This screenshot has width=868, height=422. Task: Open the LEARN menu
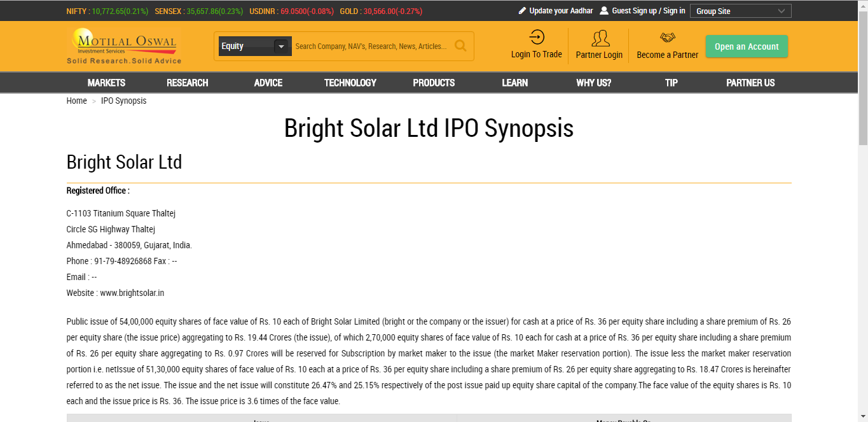pyautogui.click(x=514, y=83)
